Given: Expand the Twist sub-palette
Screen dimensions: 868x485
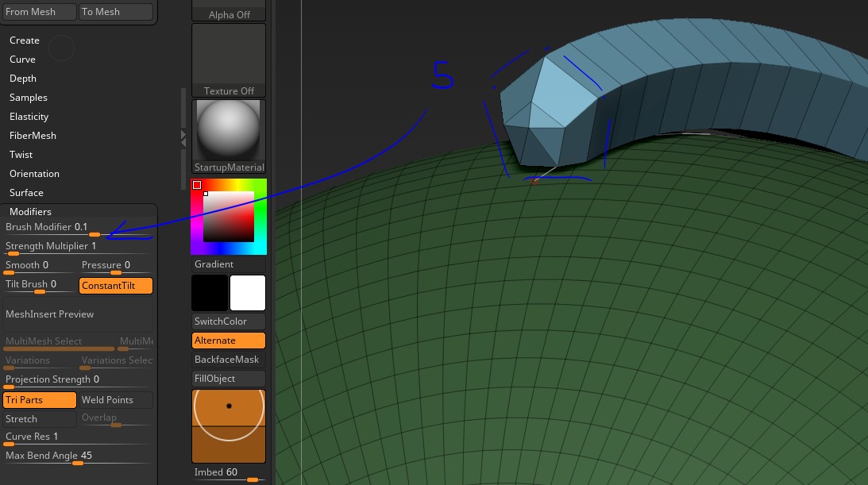Looking at the screenshot, I should [21, 155].
